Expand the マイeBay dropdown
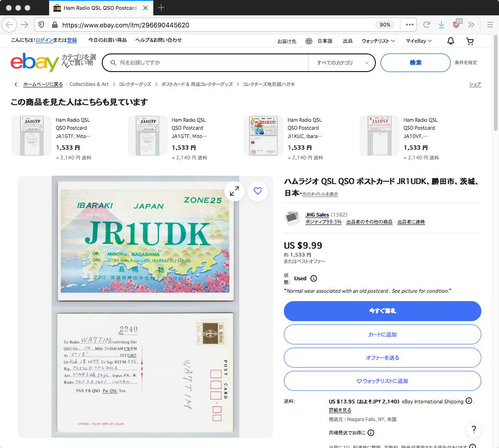Image resolution: width=499 pixels, height=448 pixels. (419, 41)
